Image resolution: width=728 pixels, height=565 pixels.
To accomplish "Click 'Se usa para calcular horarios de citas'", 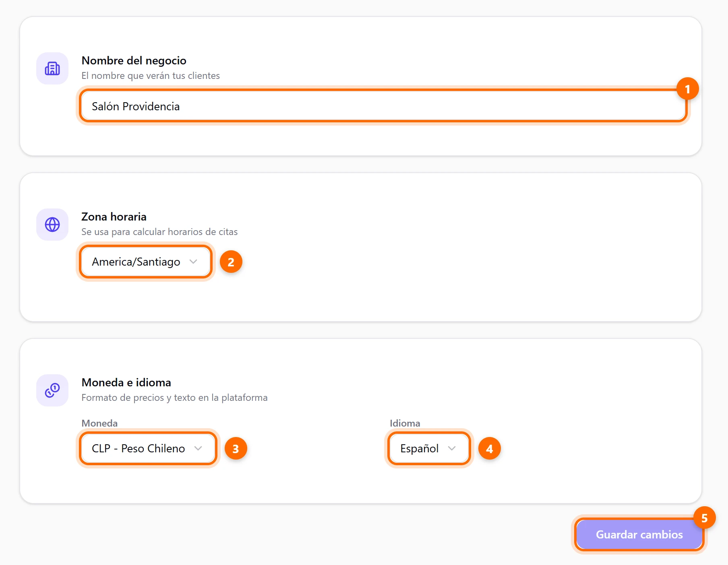I will tap(159, 232).
